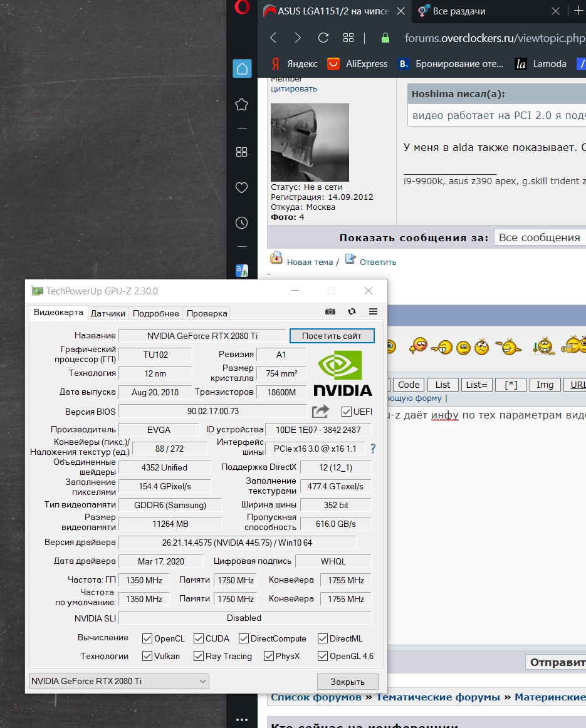Open the heart icon in Opera sidebar

(x=241, y=187)
